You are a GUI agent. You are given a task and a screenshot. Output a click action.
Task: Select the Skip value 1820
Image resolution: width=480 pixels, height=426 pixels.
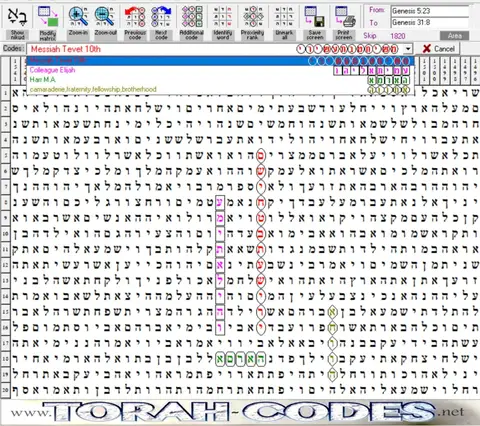click(398, 36)
